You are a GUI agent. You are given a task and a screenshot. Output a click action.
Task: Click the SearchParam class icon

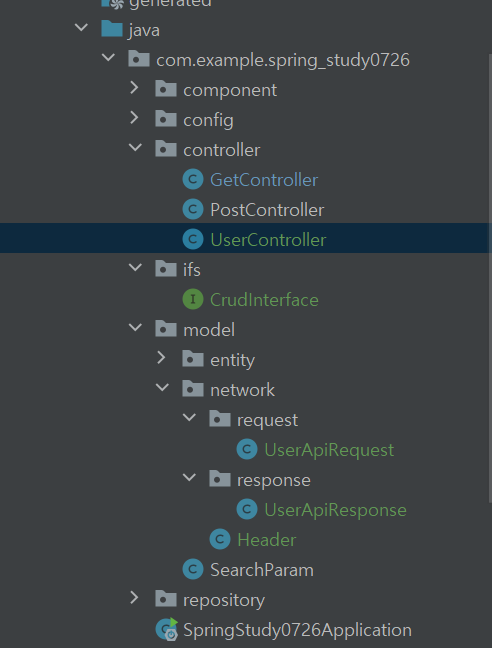(193, 569)
